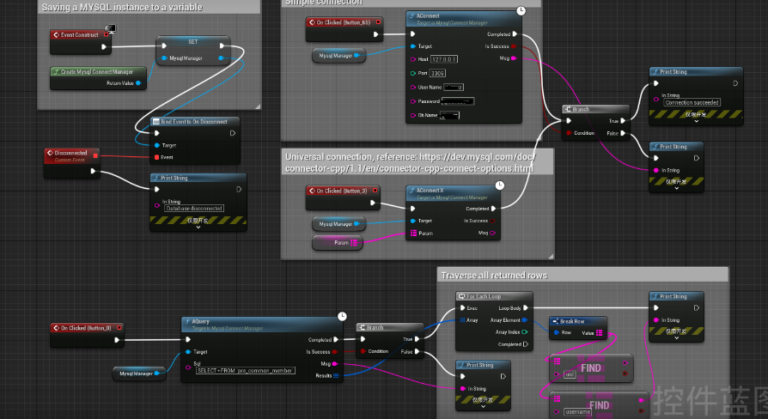Click the latent clock icon on AConnect node
Screen dimensions: 768x419
coord(521,10)
